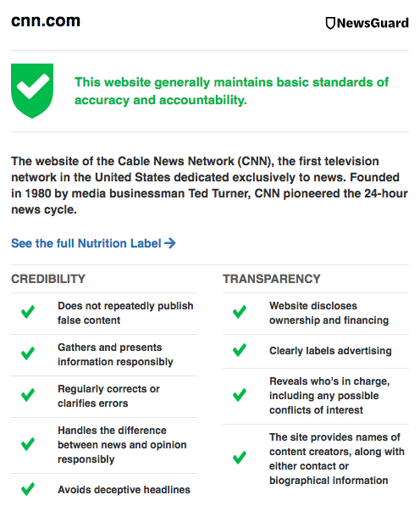Click 'Avoids deceptive headlines' criterion text
Viewport: 420px width, 506px height.
124,490
